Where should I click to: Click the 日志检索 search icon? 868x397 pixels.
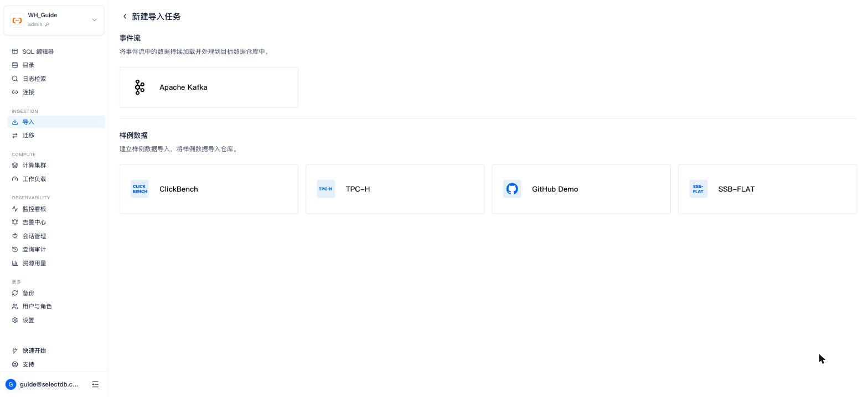pyautogui.click(x=15, y=79)
